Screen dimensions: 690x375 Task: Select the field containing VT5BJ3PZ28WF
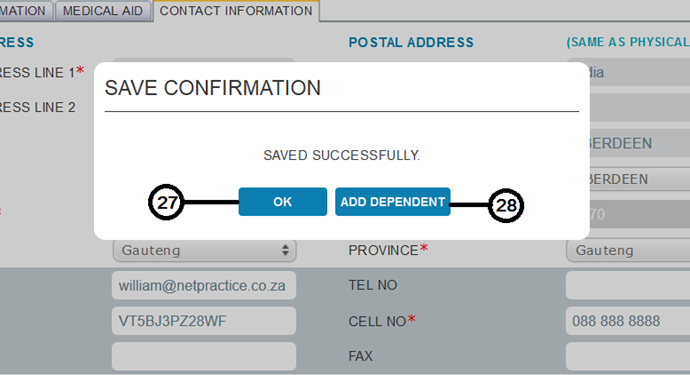click(x=204, y=321)
